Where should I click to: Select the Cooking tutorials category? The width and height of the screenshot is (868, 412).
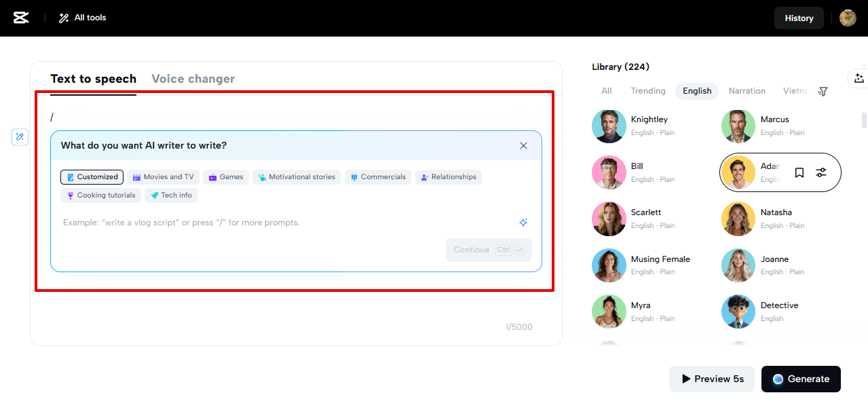click(100, 195)
